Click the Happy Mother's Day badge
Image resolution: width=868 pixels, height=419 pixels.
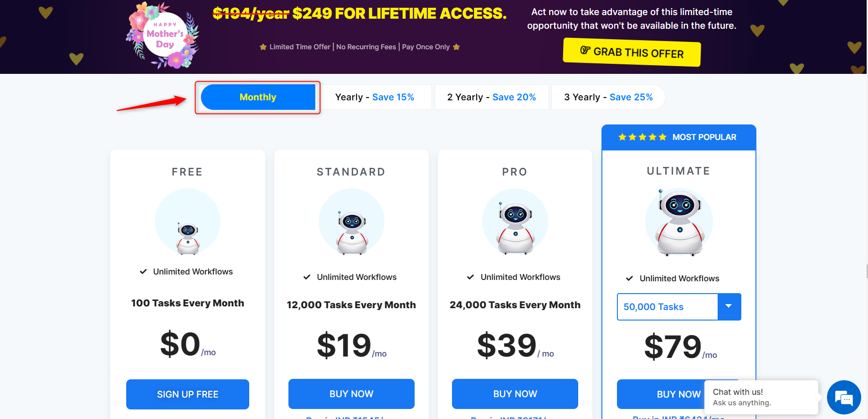click(x=164, y=36)
